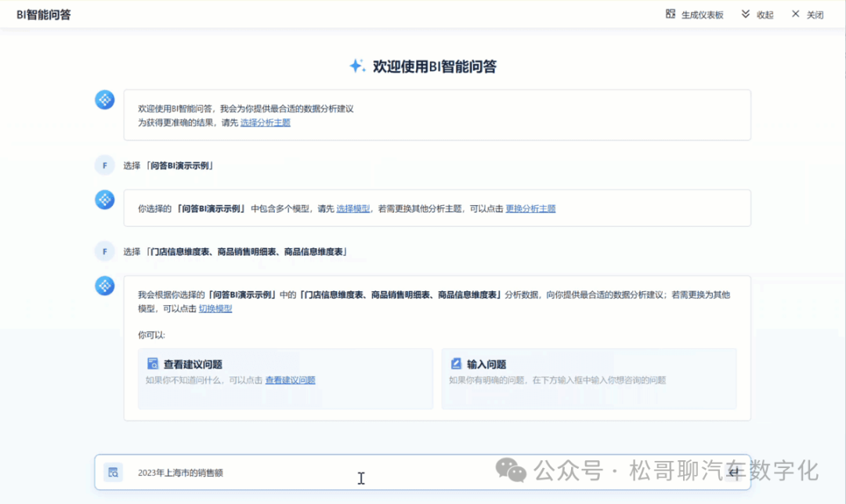Click the 你可以: label

coord(152,335)
